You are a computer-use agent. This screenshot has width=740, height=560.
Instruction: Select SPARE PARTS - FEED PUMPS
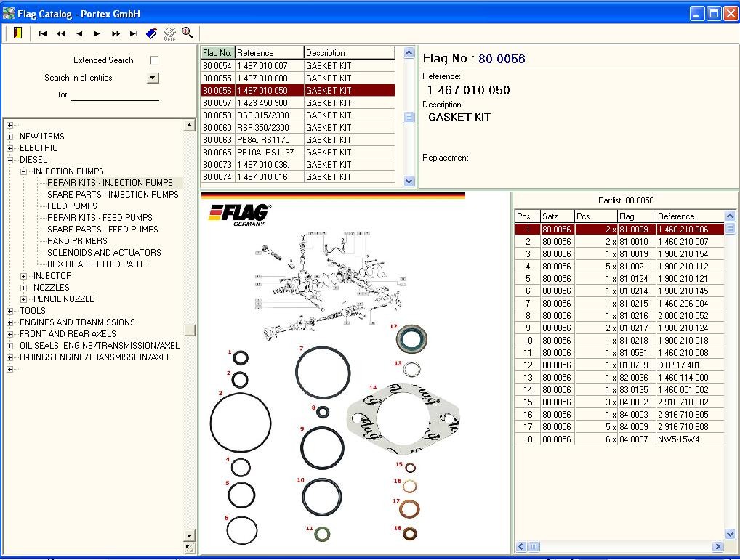pyautogui.click(x=102, y=229)
